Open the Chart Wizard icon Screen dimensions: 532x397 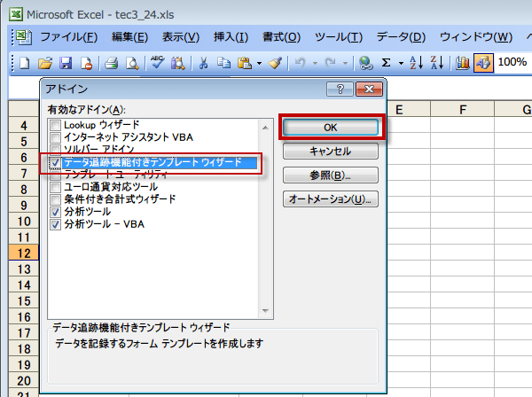coord(462,63)
